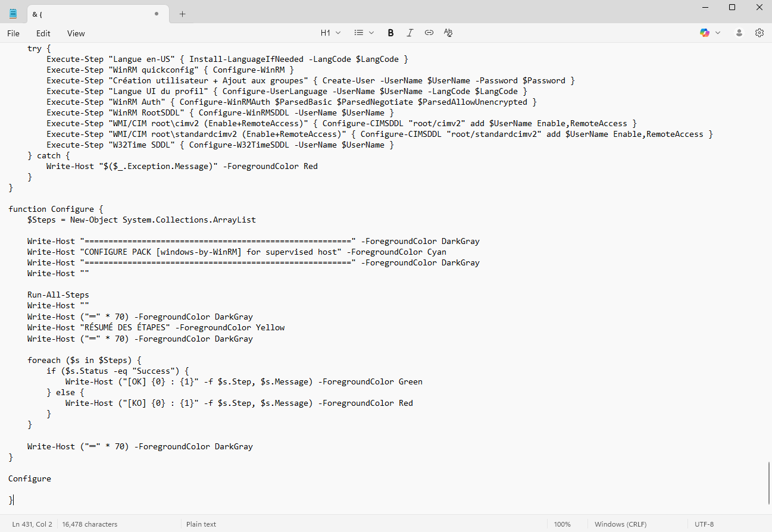Open the View menu
Viewport: 772px width, 532px height.
(x=76, y=33)
